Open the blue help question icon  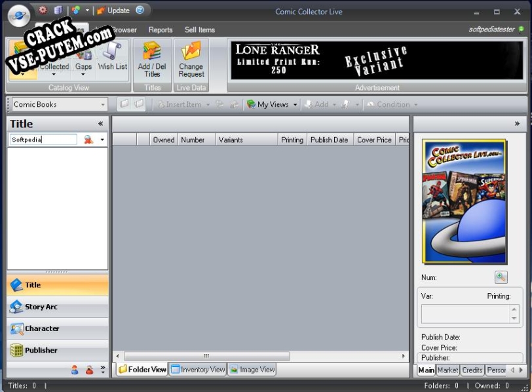click(140, 10)
